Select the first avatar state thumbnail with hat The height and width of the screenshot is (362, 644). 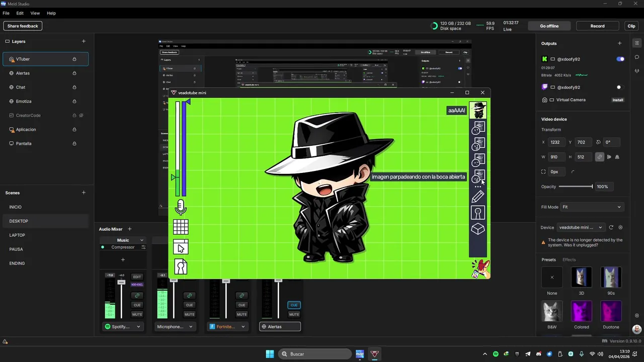tap(478, 110)
